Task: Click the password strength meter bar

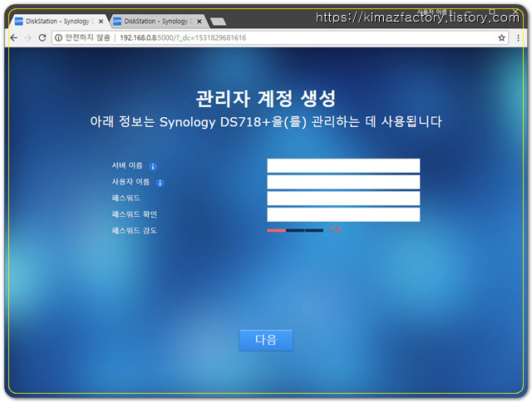Action: (295, 231)
